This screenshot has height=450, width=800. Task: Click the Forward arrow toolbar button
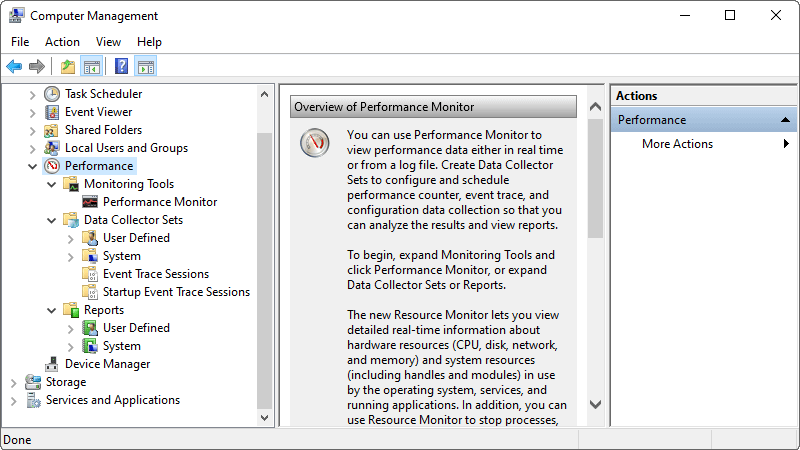pos(37,66)
